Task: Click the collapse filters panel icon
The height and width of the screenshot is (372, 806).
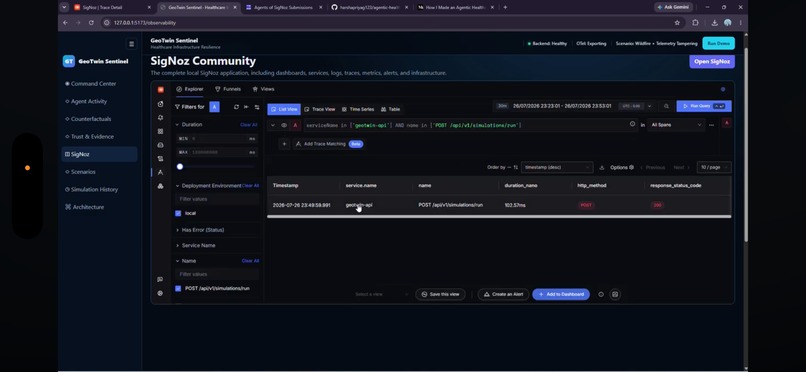Action: [x=246, y=107]
